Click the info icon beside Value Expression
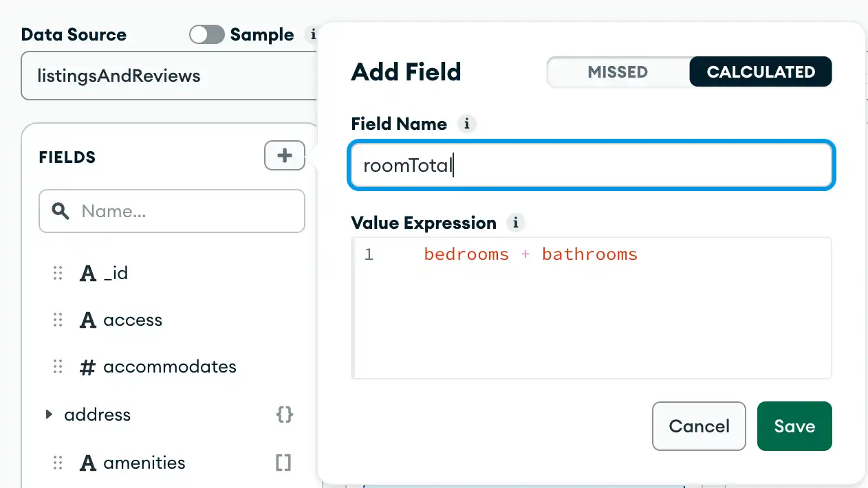This screenshot has width=868, height=488. [516, 223]
